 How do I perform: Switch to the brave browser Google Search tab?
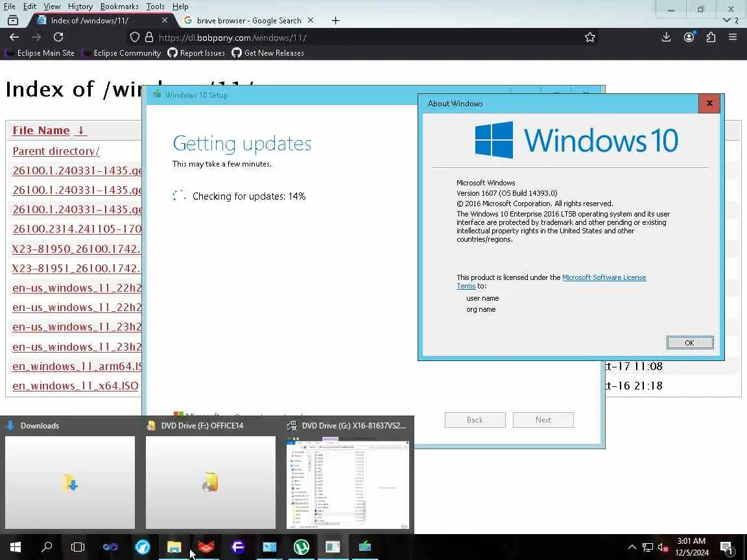[249, 21]
